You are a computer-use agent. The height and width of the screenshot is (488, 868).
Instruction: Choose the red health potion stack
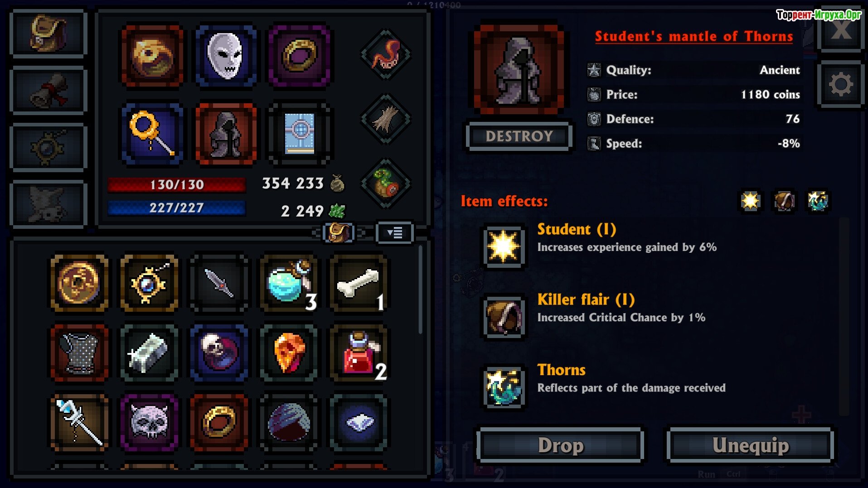click(x=359, y=353)
